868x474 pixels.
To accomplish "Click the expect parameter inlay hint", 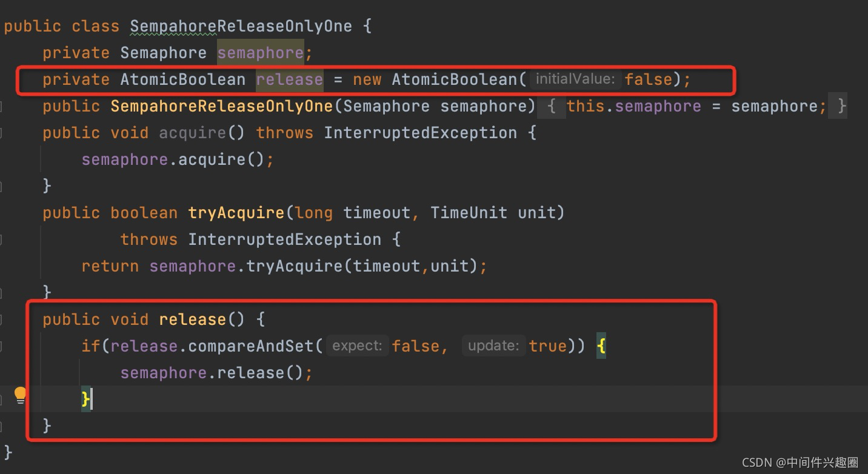I will (x=358, y=346).
